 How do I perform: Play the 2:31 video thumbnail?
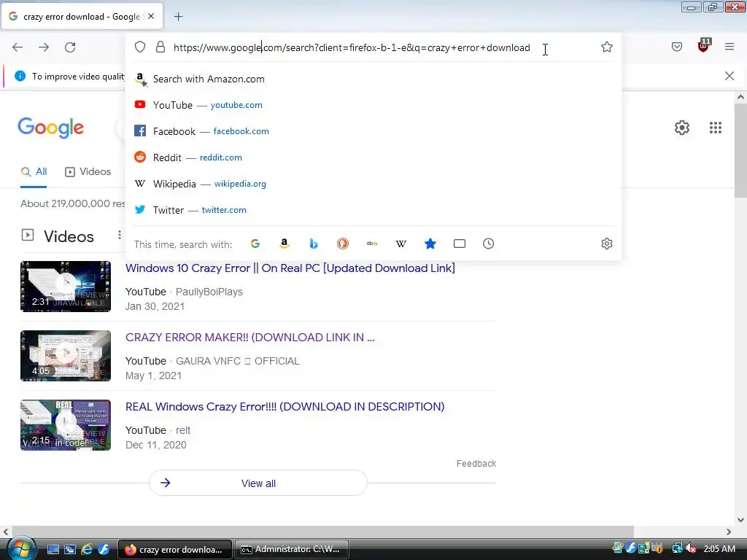click(66, 287)
